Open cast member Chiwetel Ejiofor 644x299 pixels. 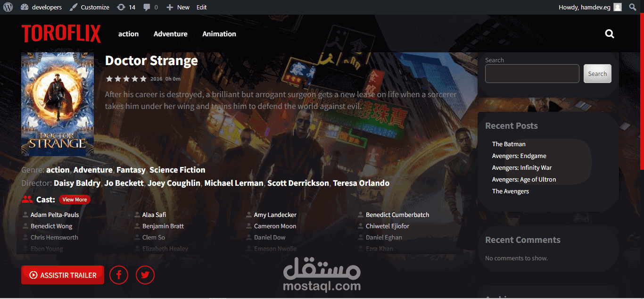(388, 226)
